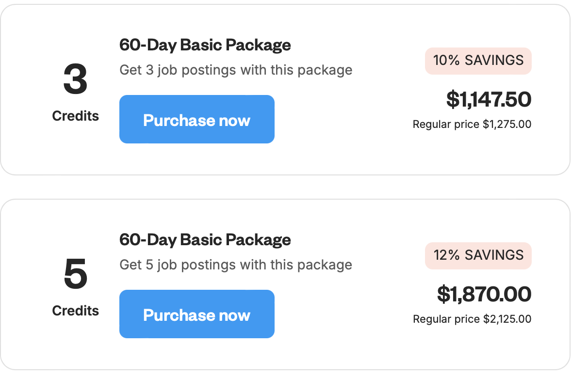Click the 60-Day Basic Package title with 3 credits
The width and height of the screenshot is (588, 377).
point(205,45)
